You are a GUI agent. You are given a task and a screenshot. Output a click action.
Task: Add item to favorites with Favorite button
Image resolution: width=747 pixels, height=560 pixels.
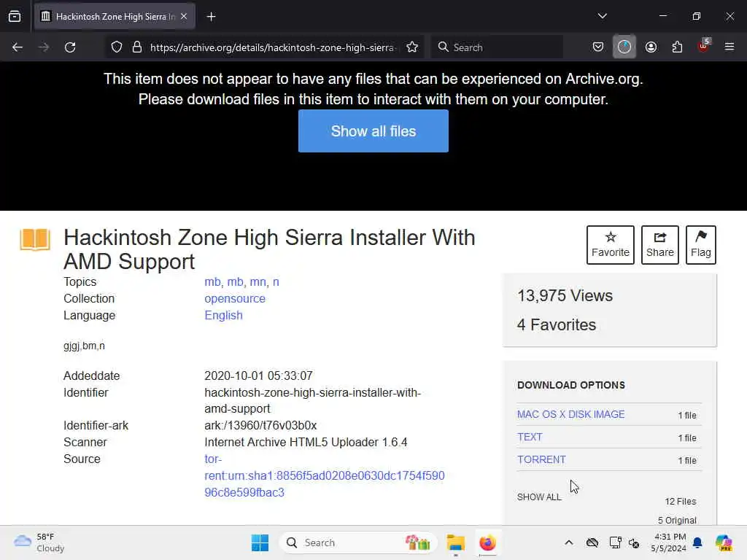(x=611, y=245)
